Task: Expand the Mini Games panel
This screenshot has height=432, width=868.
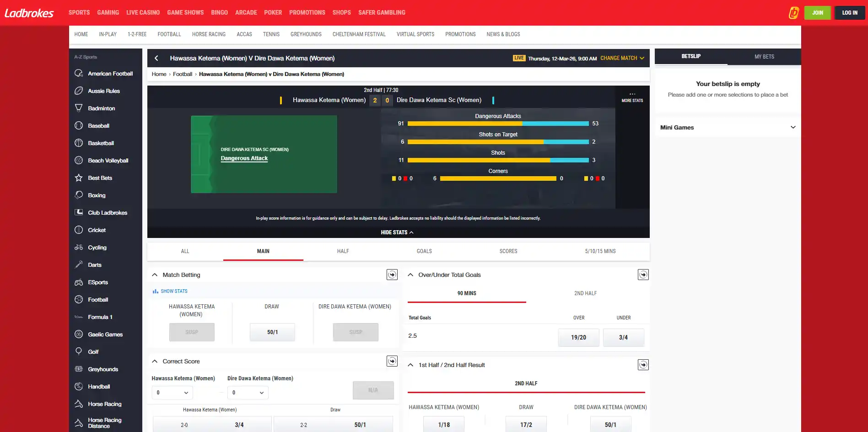Action: (x=728, y=127)
